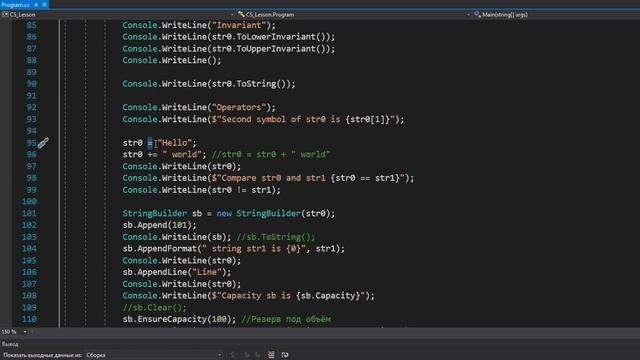The image size is (640, 360).
Task: Click {sb.Capacity} on line 108
Action: [x=328, y=296]
